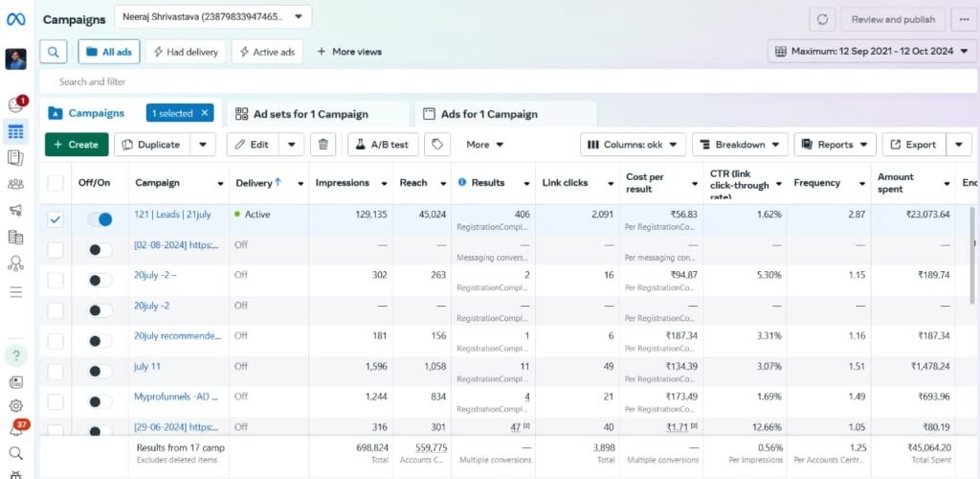Expand the Breakdown dropdown
980x479 pixels.
740,145
